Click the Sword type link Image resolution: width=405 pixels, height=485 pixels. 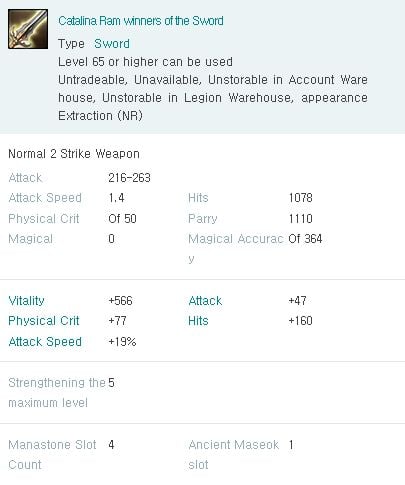pos(112,44)
